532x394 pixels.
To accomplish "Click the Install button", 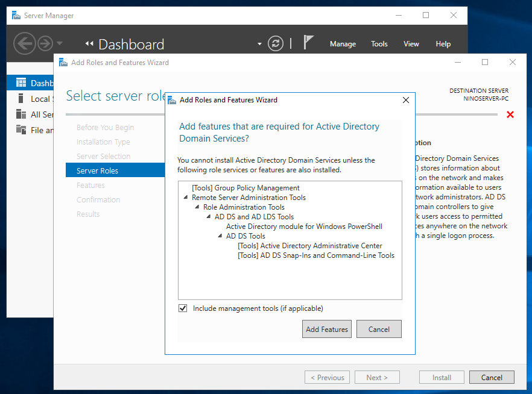I will click(x=442, y=377).
